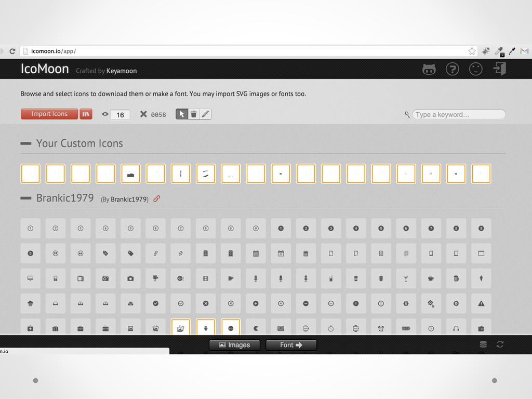Screen dimensions: 532x399
Task: Click the sign-in door arrow icon
Action: (499, 69)
